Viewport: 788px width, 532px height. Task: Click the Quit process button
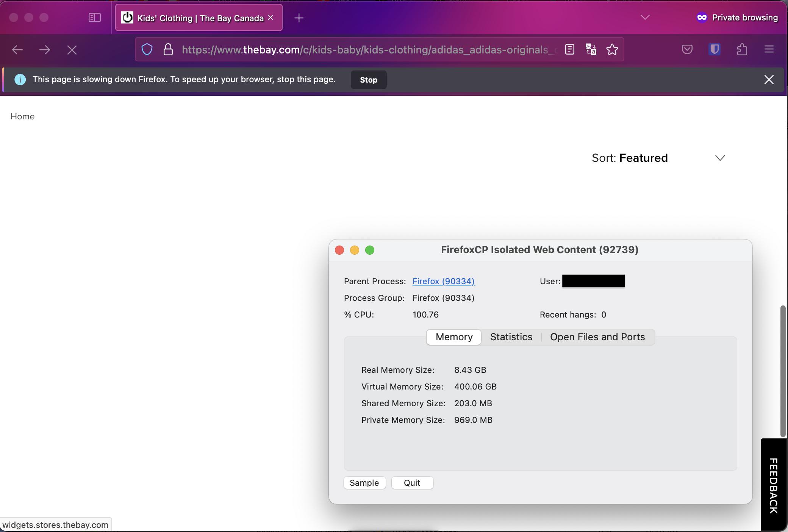tap(412, 483)
